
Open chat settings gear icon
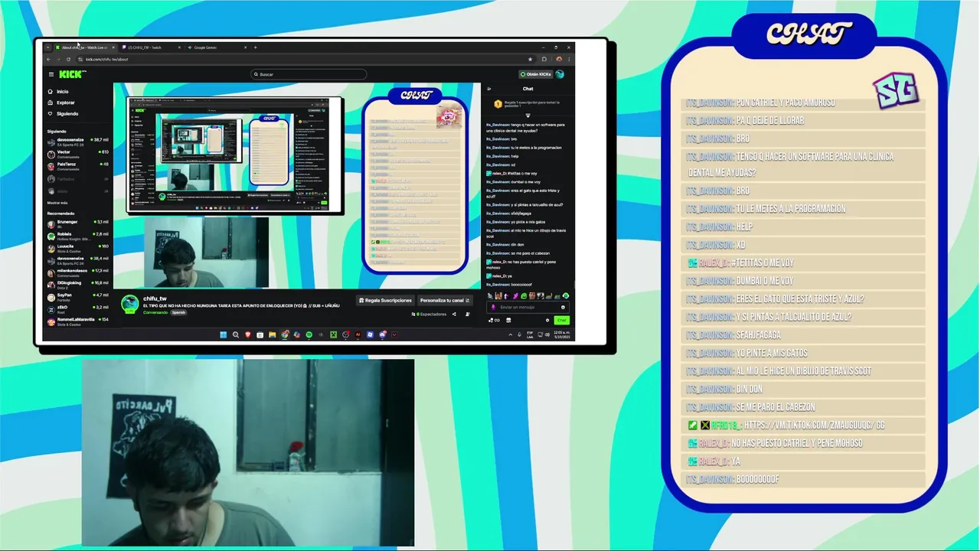tap(547, 320)
